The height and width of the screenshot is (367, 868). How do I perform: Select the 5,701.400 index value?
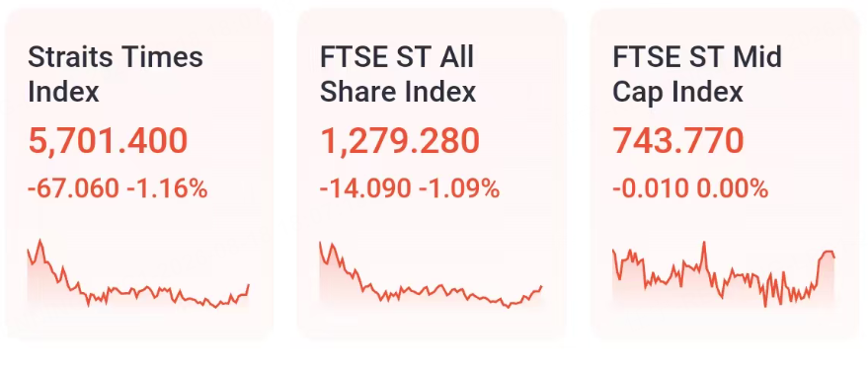(108, 141)
